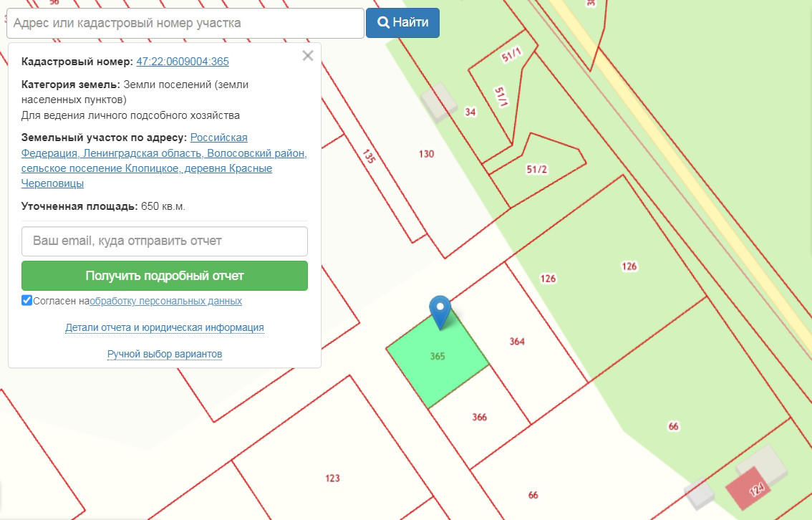Click the Категория земель label text

(x=70, y=85)
